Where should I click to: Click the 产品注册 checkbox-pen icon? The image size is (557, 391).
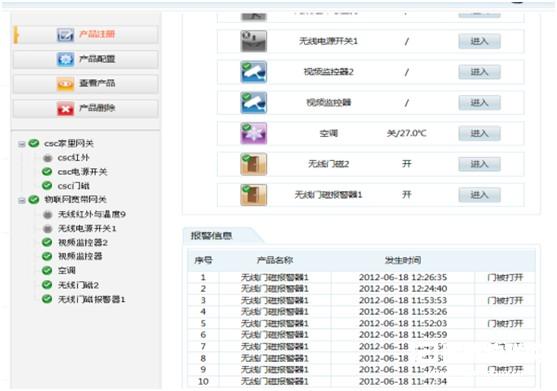coord(66,35)
